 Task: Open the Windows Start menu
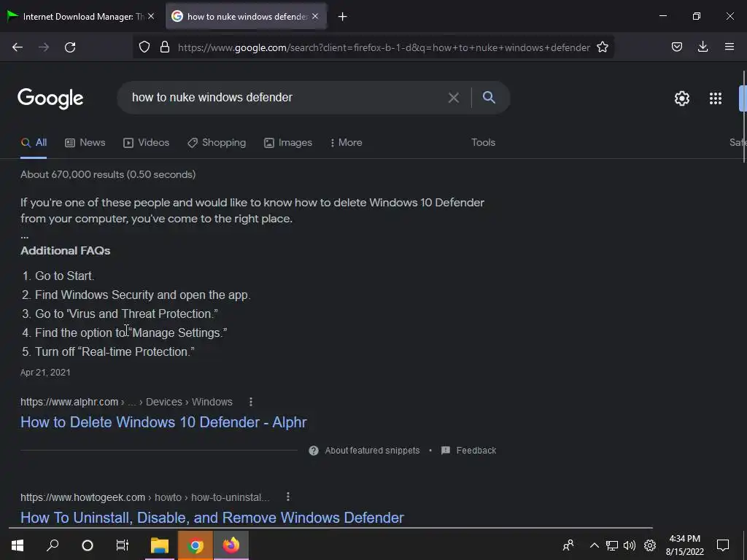18,545
